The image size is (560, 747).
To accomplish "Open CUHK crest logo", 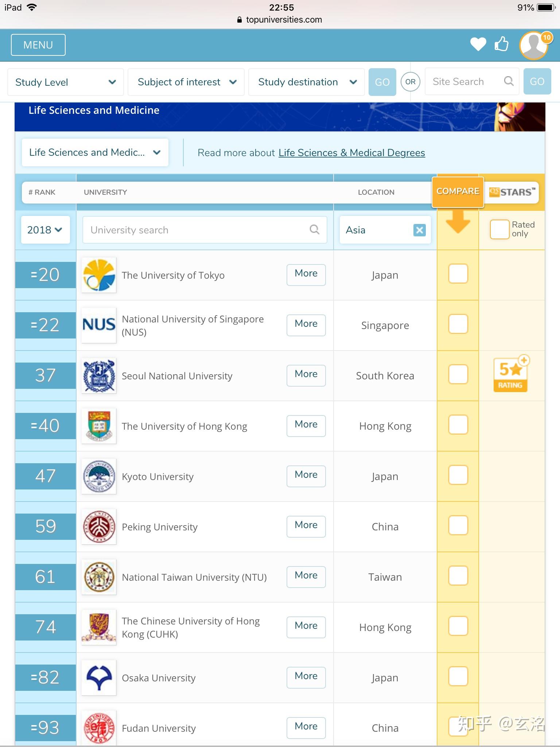I will coord(99,627).
